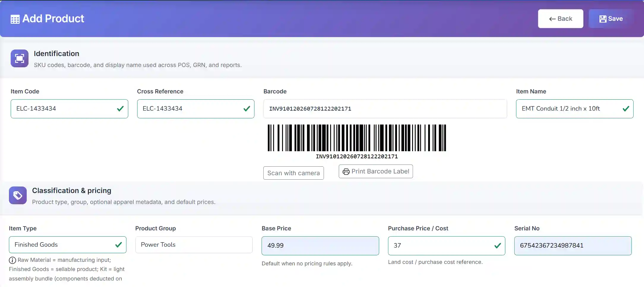644x287 pixels.
Task: Click the left arrow icon in Back
Action: click(x=552, y=19)
